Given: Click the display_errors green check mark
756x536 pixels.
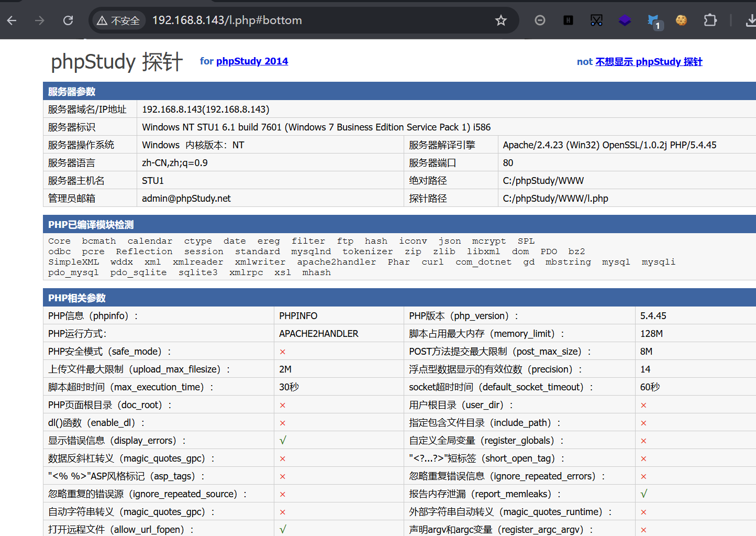Looking at the screenshot, I should 283,441.
